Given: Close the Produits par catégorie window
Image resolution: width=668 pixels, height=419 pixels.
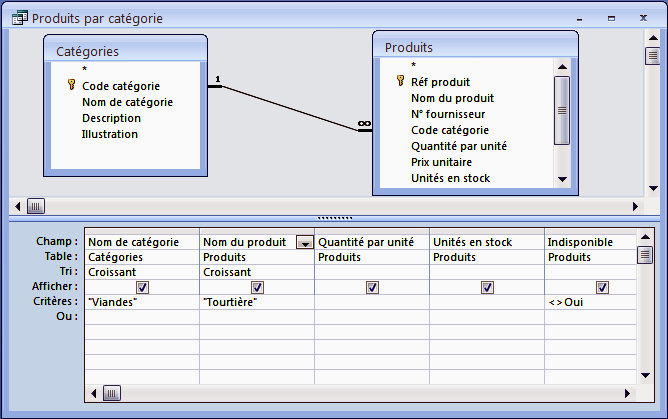Looking at the screenshot, I should (x=643, y=18).
